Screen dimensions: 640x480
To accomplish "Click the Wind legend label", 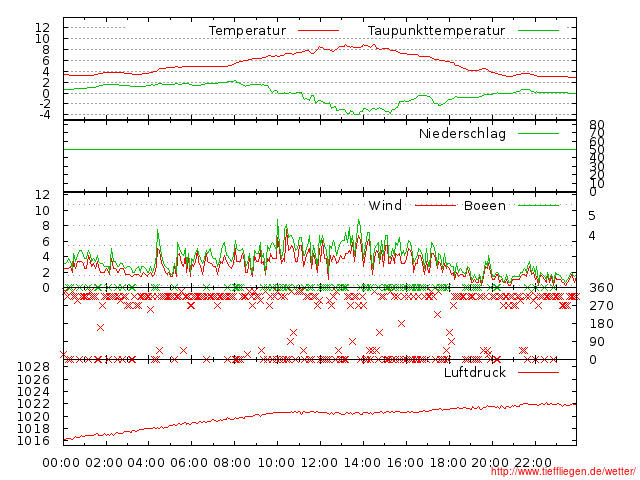I will click(x=385, y=205).
